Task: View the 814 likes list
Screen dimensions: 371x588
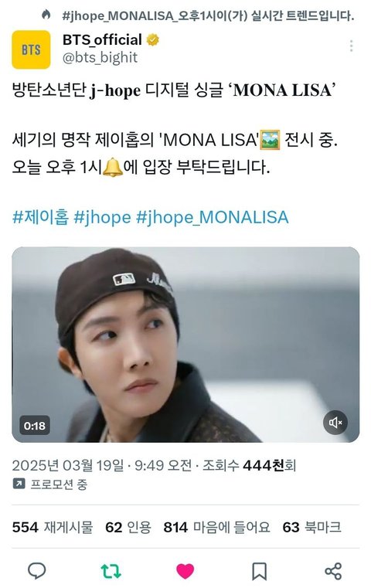Action: pos(217,527)
